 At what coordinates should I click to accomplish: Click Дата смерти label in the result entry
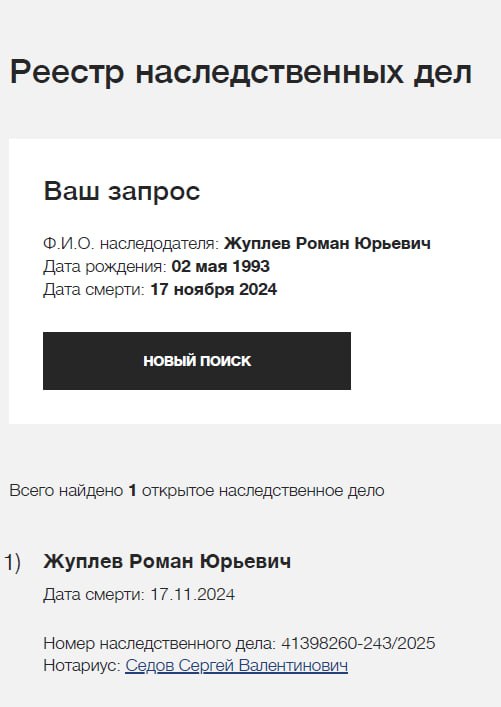coord(94,595)
